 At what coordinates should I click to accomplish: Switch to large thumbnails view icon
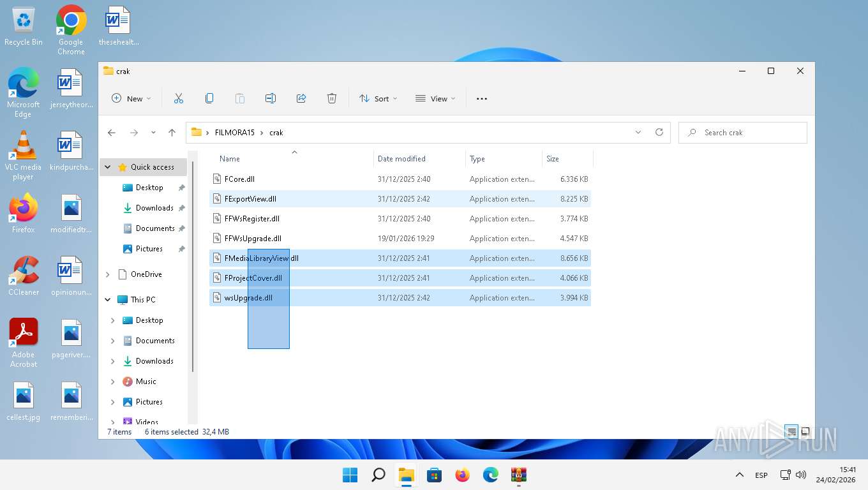pyautogui.click(x=805, y=431)
